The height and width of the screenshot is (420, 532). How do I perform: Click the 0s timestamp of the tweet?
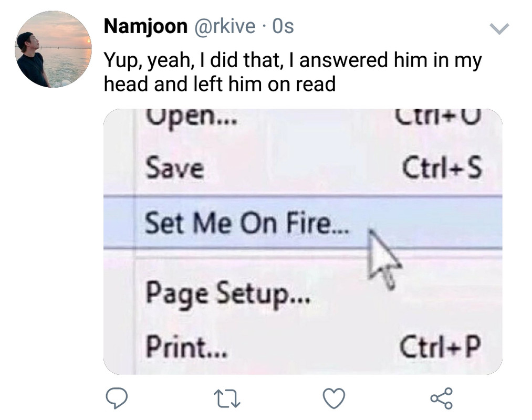[283, 26]
